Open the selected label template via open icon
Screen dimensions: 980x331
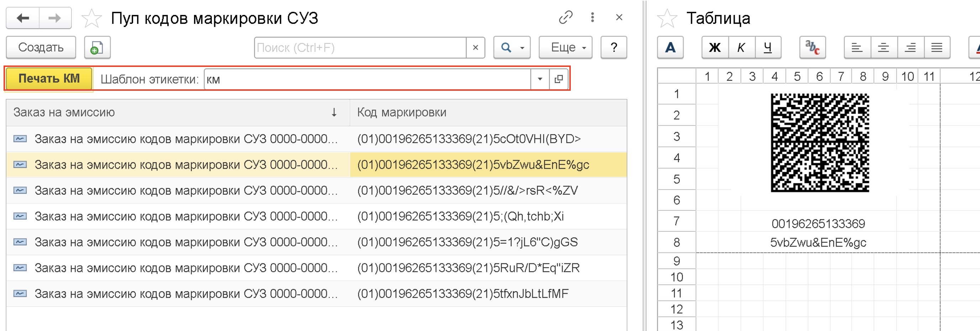[x=558, y=79]
